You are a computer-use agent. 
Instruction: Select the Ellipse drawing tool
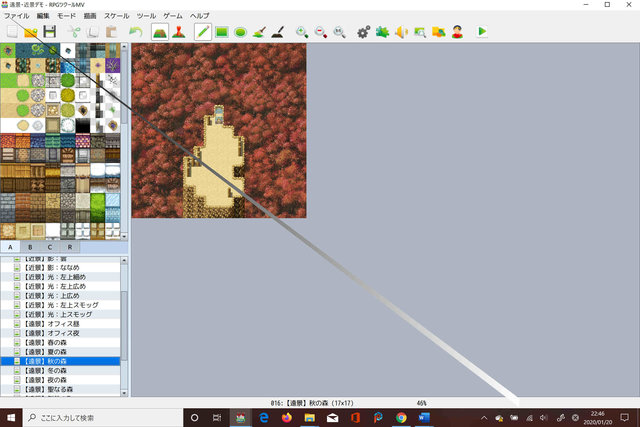pyautogui.click(x=240, y=32)
